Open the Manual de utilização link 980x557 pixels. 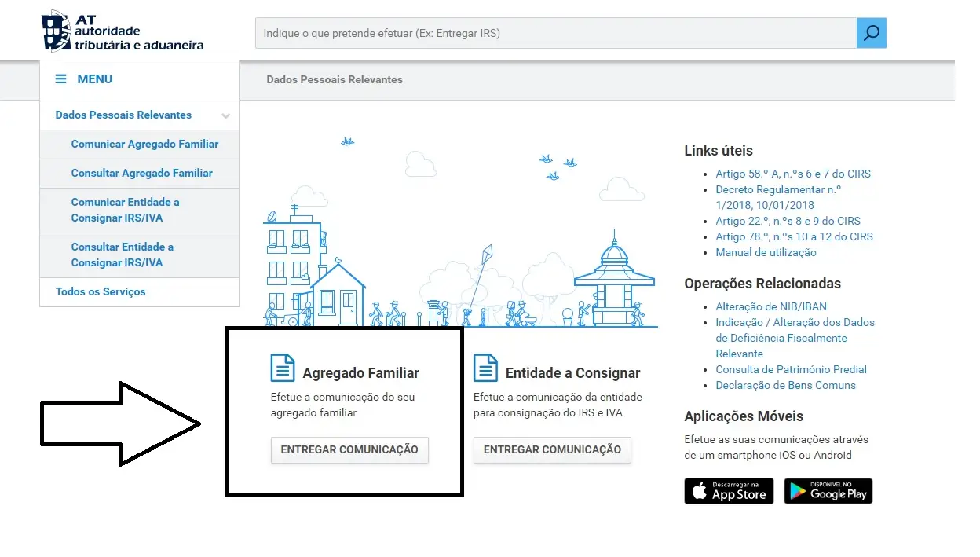tap(766, 253)
